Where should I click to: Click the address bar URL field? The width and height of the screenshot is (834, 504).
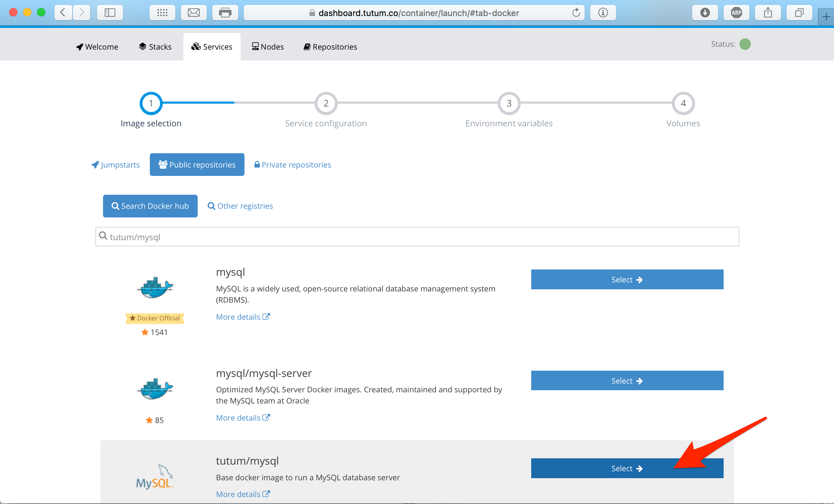414,13
